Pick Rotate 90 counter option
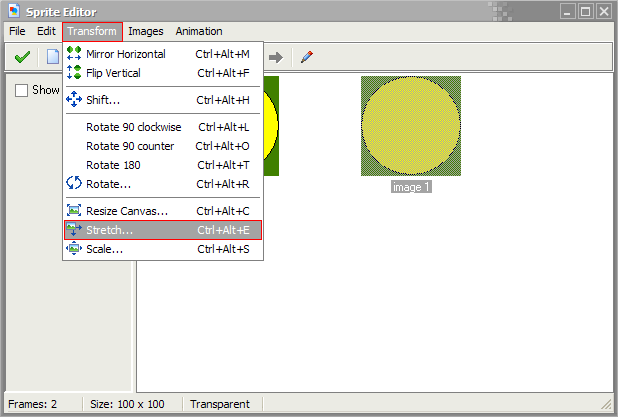 tap(130, 146)
